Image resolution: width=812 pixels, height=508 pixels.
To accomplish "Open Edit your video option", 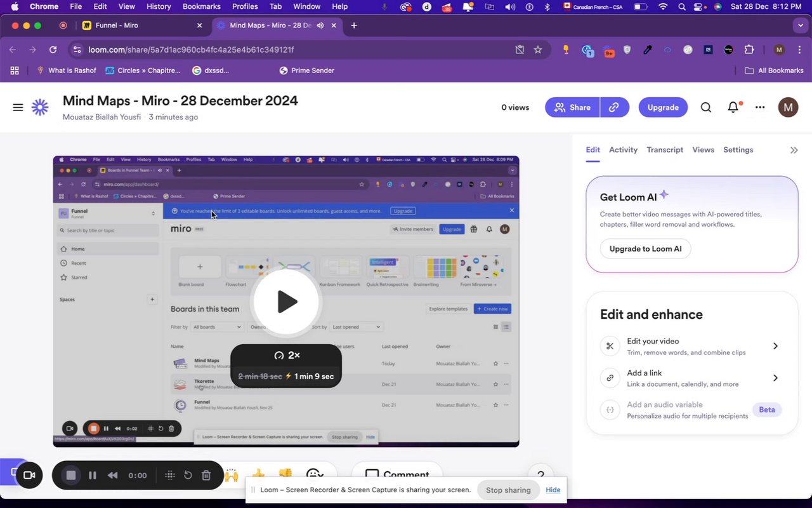I will click(691, 346).
